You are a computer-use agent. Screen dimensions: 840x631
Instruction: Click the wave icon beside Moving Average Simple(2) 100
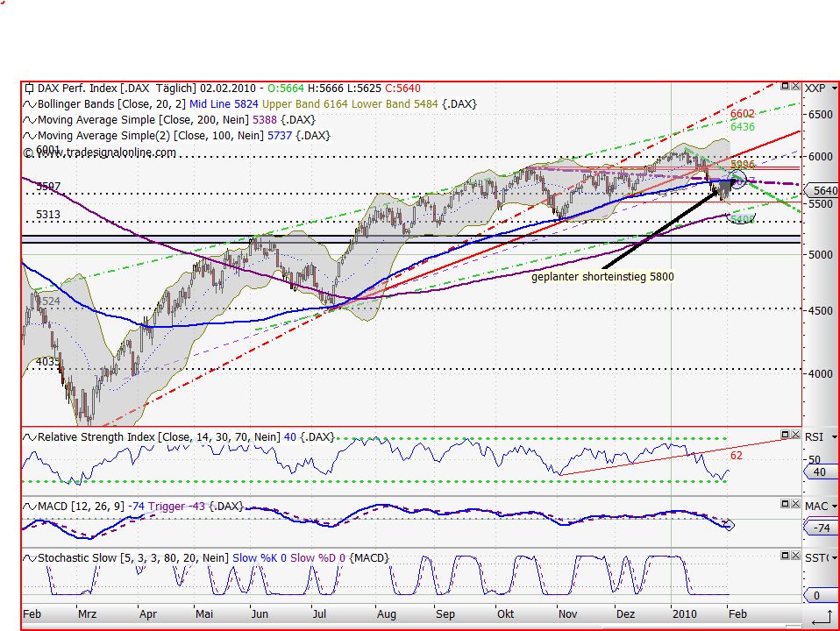click(28, 136)
